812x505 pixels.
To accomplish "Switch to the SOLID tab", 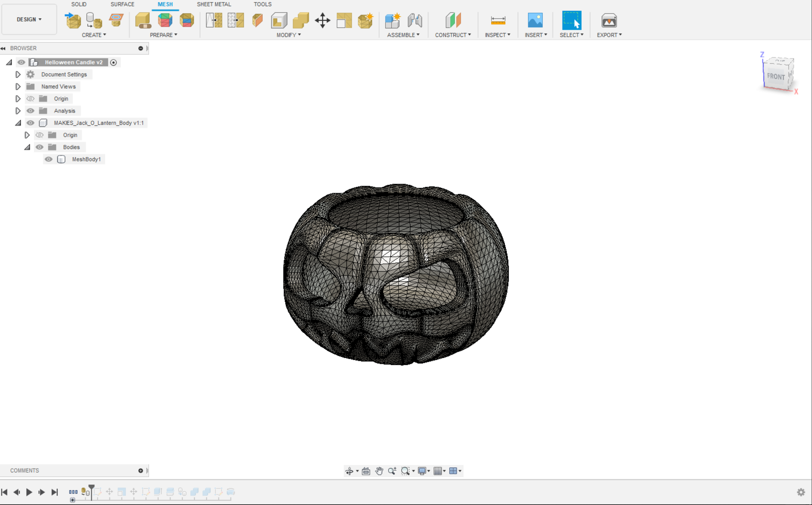I will coord(78,4).
